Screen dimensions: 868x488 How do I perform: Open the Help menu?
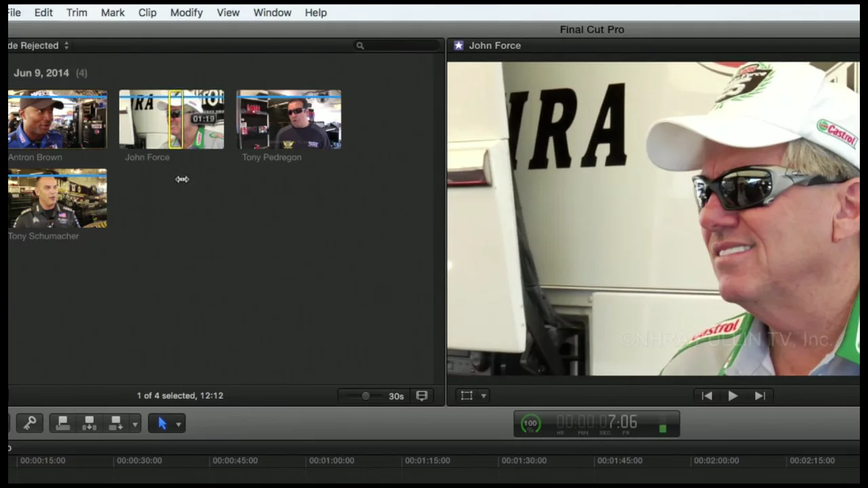tap(315, 13)
